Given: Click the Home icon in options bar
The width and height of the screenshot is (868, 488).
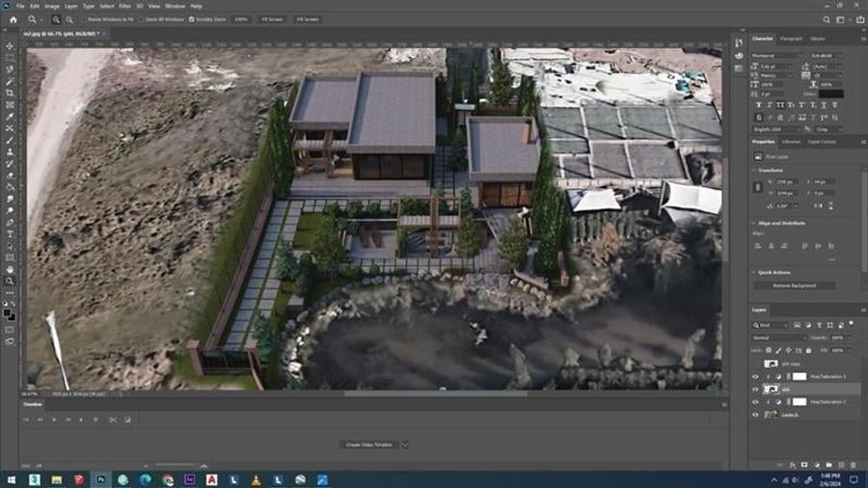Looking at the screenshot, I should [13, 19].
